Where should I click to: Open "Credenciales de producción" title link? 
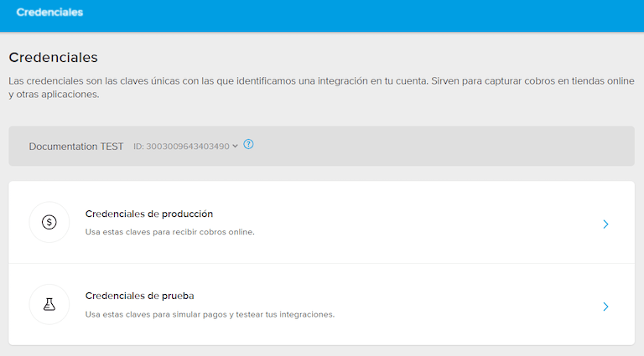point(149,214)
